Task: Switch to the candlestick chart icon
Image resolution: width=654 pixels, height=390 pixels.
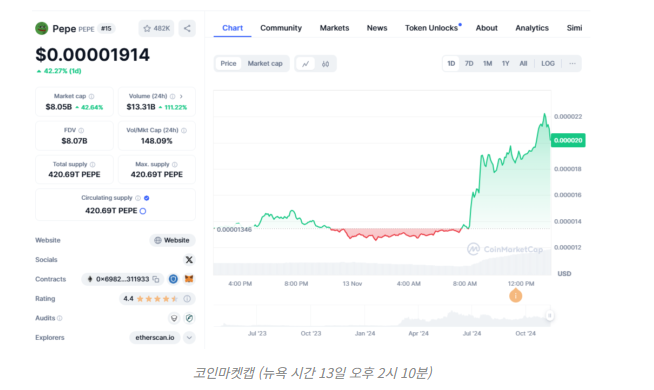Action: click(x=325, y=64)
